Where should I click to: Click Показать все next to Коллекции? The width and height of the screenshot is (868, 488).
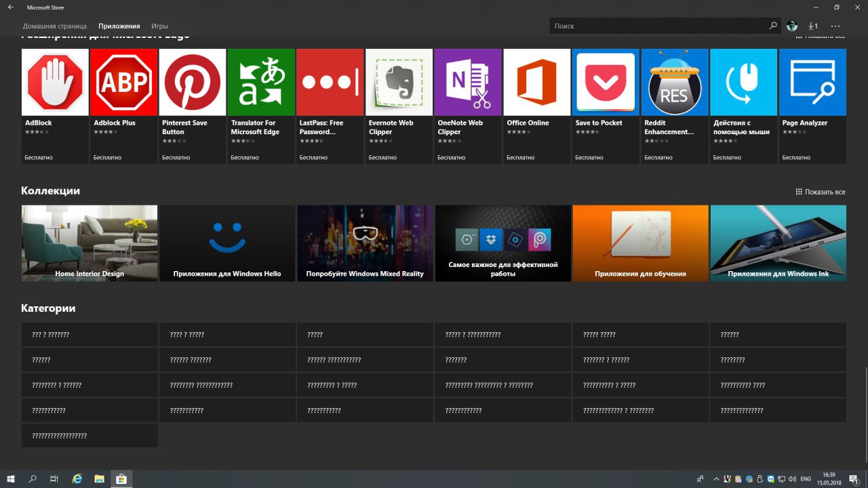821,192
